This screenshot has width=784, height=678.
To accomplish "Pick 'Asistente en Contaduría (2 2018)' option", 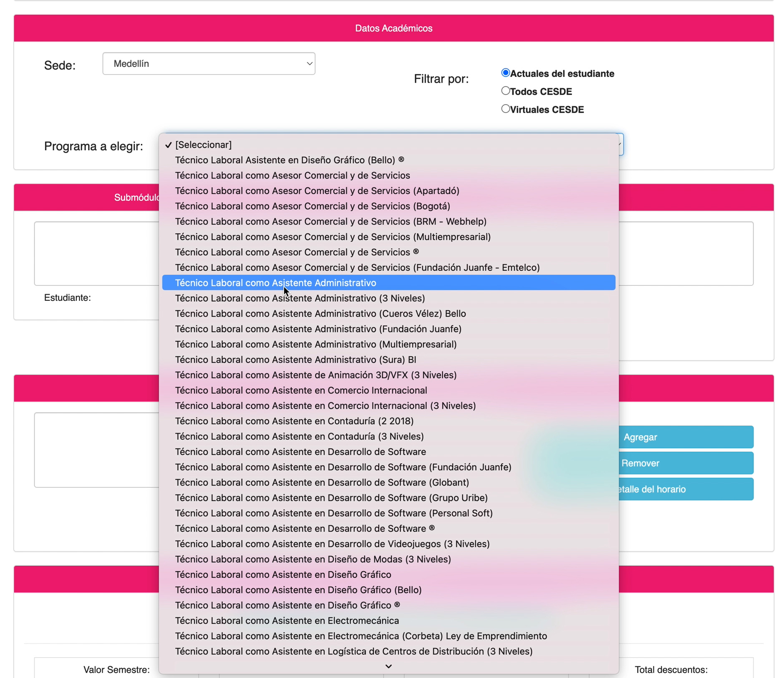I will [x=294, y=421].
